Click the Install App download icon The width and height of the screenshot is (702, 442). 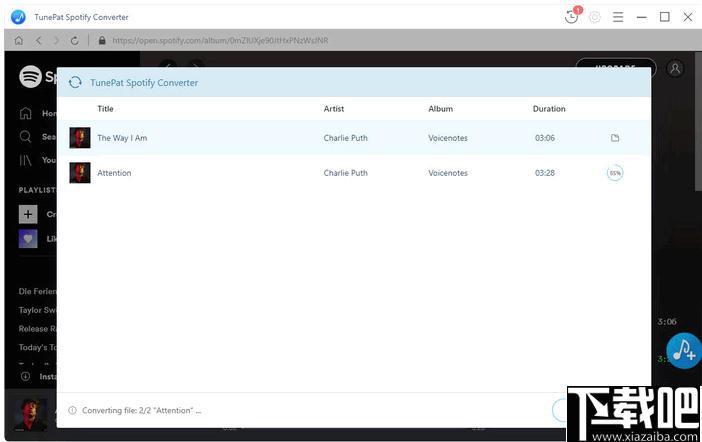pyautogui.click(x=26, y=376)
